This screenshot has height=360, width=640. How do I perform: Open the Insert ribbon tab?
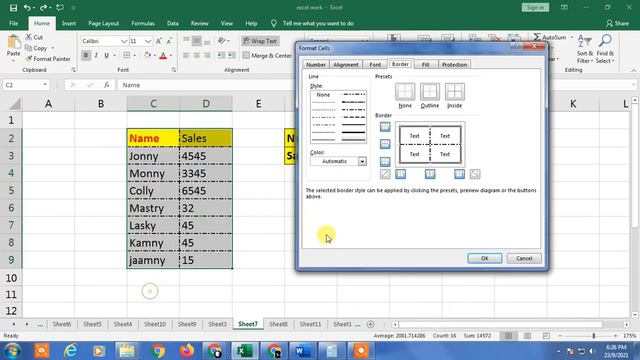coord(69,23)
